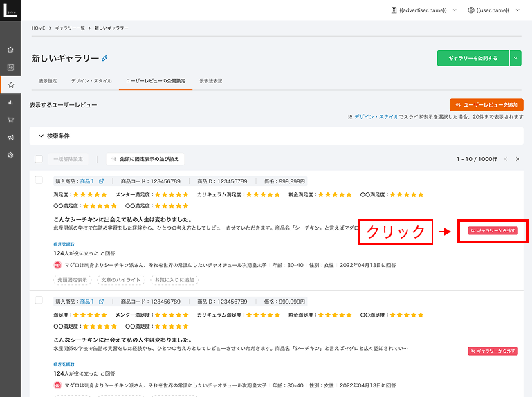Check the select-all reviews checkbox
The width and height of the screenshot is (532, 397).
(39, 159)
